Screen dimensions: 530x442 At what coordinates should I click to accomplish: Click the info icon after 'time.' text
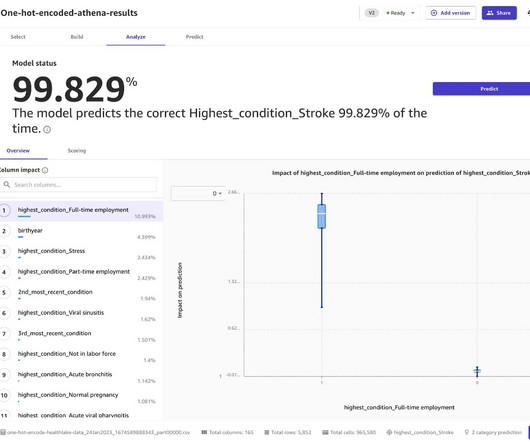(47, 129)
